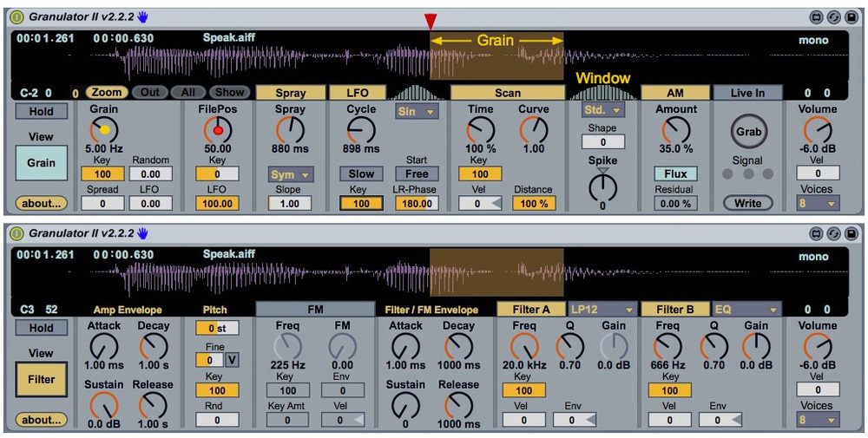The height and width of the screenshot is (438, 868).
Task: Click the Spray knob showing 880 ms
Action: [290, 130]
